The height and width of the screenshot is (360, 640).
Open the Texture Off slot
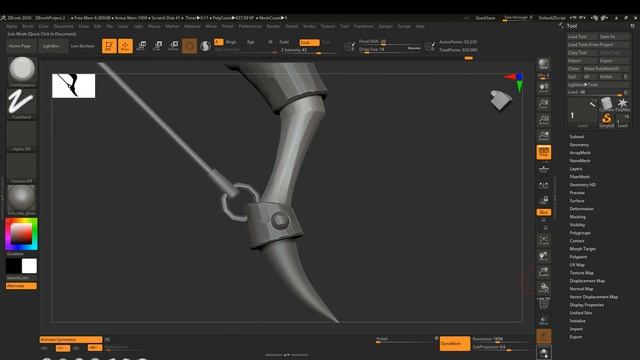(21, 168)
